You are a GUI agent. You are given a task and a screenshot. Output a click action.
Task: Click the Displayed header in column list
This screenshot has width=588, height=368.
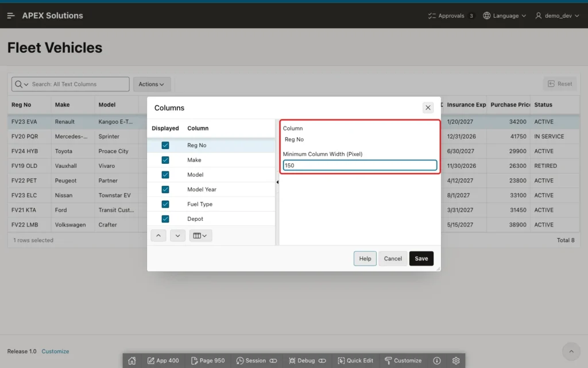click(165, 128)
